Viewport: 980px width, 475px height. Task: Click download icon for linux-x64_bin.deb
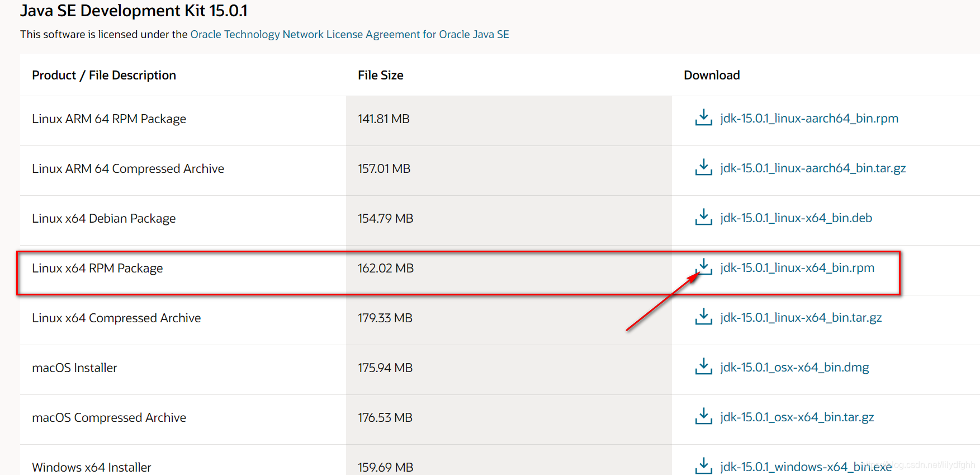point(703,218)
